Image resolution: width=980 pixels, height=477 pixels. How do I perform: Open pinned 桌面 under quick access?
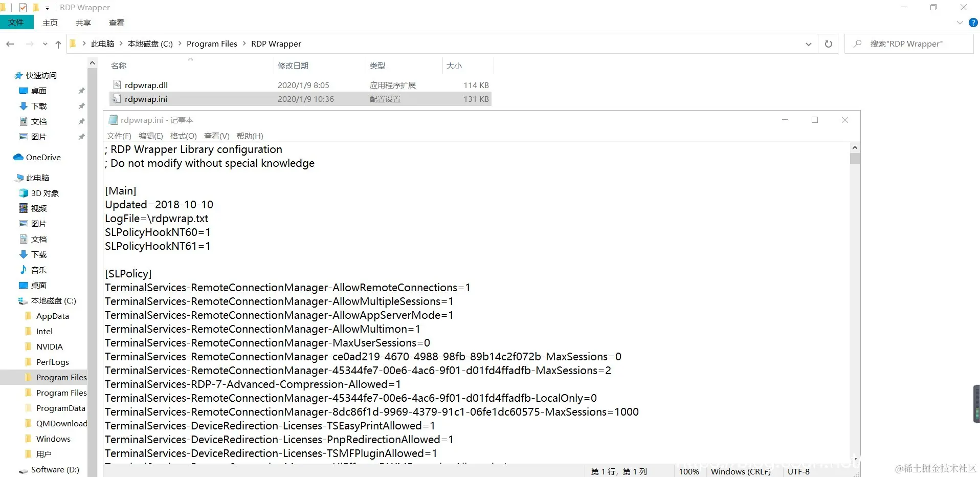39,91
